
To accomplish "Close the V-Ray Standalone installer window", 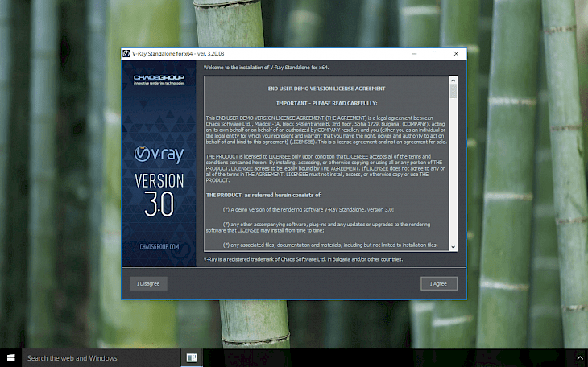I will [456, 54].
